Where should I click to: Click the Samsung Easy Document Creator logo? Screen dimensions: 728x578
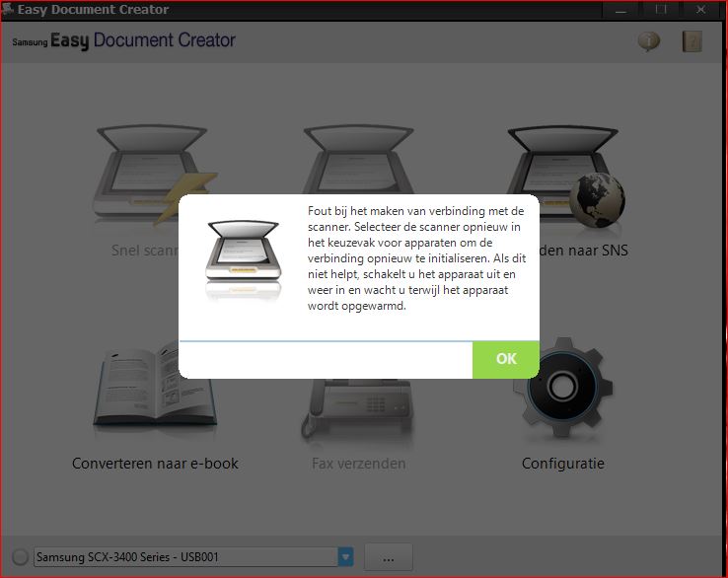click(123, 40)
